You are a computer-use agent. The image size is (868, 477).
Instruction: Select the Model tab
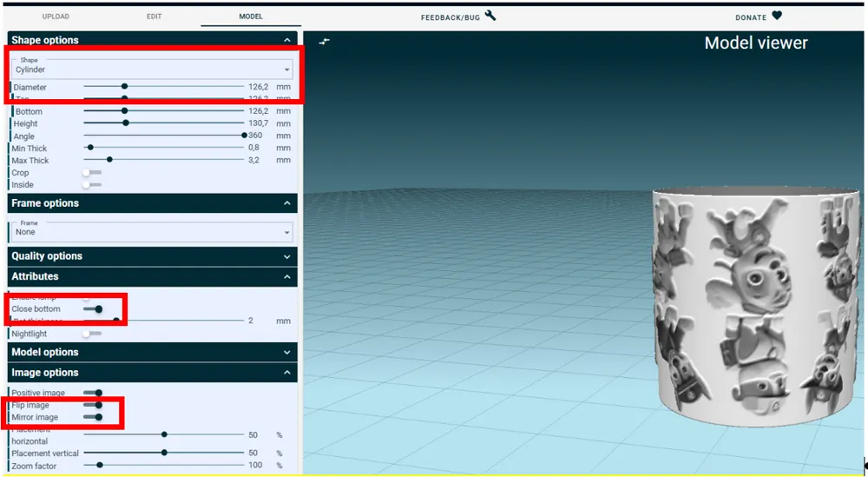[x=251, y=17]
